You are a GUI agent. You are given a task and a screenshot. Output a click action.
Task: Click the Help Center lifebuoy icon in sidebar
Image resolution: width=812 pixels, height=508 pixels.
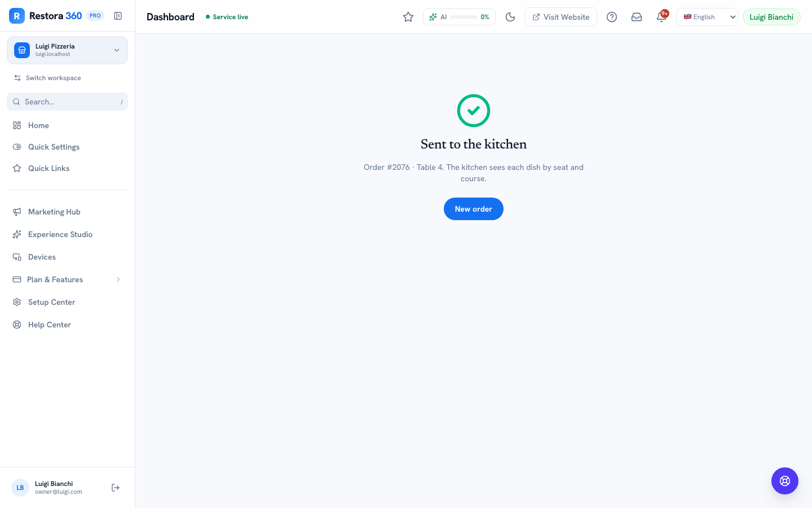[17, 325]
